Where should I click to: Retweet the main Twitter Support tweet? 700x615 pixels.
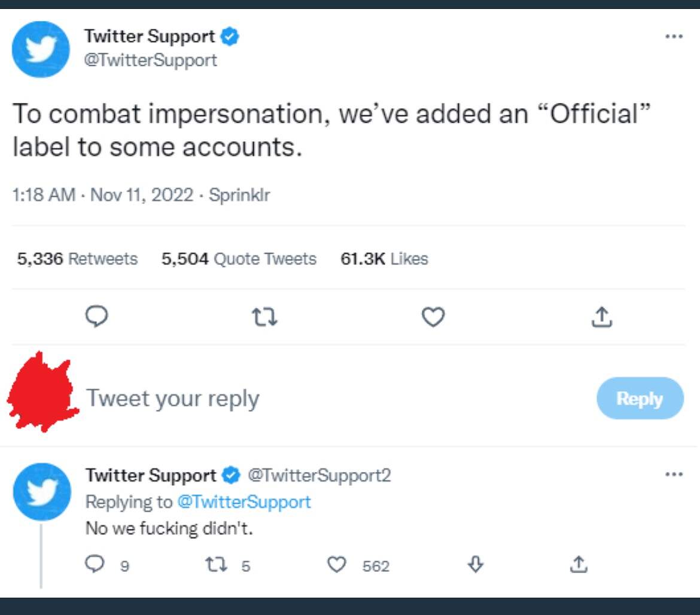point(264,317)
